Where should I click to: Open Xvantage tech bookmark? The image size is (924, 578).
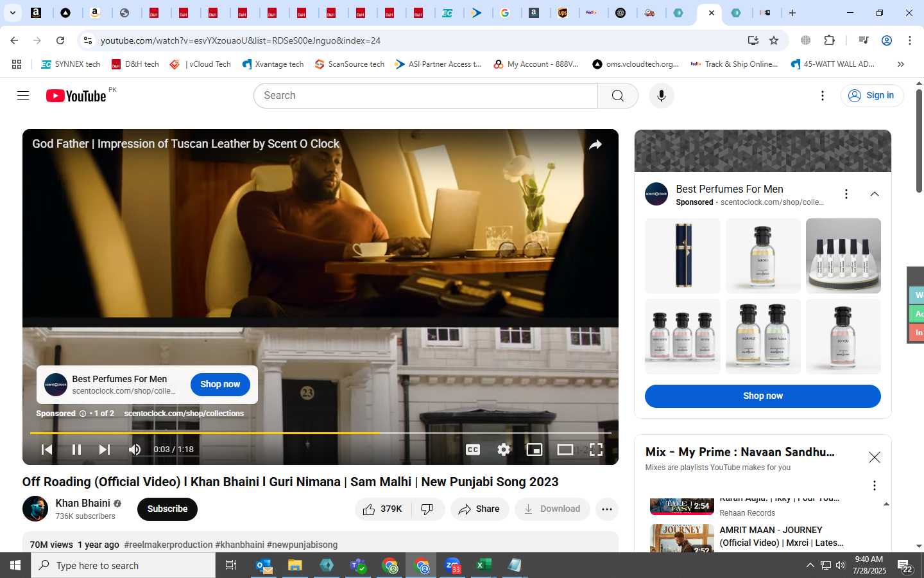(x=273, y=64)
